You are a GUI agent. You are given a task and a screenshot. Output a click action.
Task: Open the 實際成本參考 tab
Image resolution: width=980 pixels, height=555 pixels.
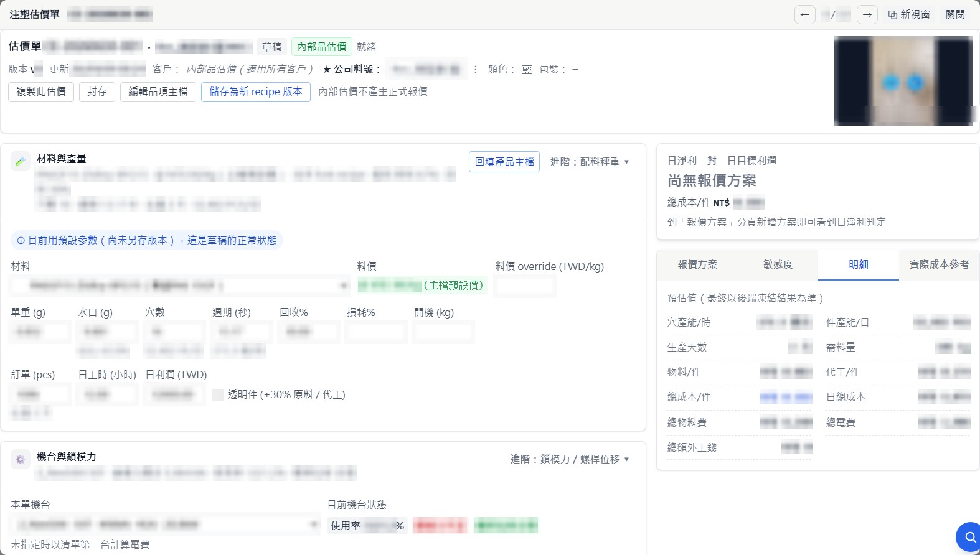click(x=939, y=264)
